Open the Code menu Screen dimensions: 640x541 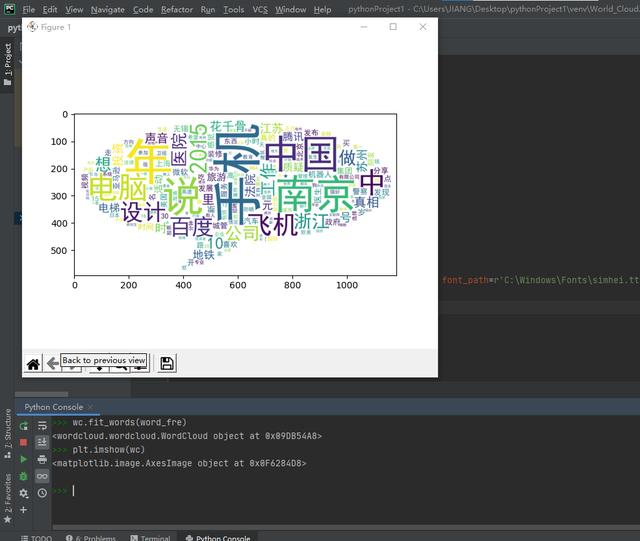[143, 9]
